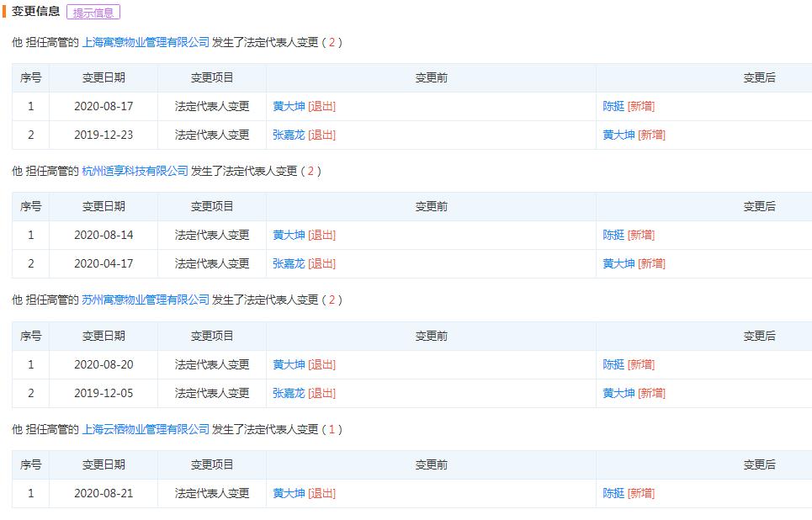Open 黄大坤 in the 2020-08-17 row's 变更前 column

(x=289, y=106)
